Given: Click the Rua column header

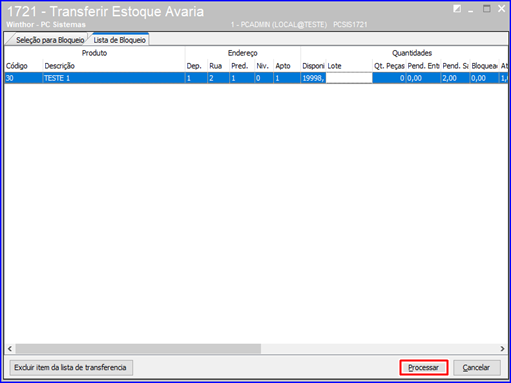Looking at the screenshot, I should 218,66.
